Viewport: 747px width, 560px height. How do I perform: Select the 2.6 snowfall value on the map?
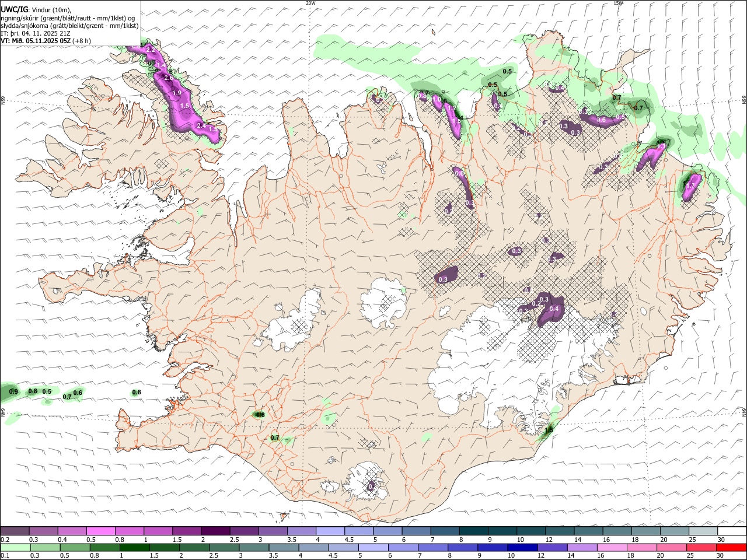pos(169,78)
